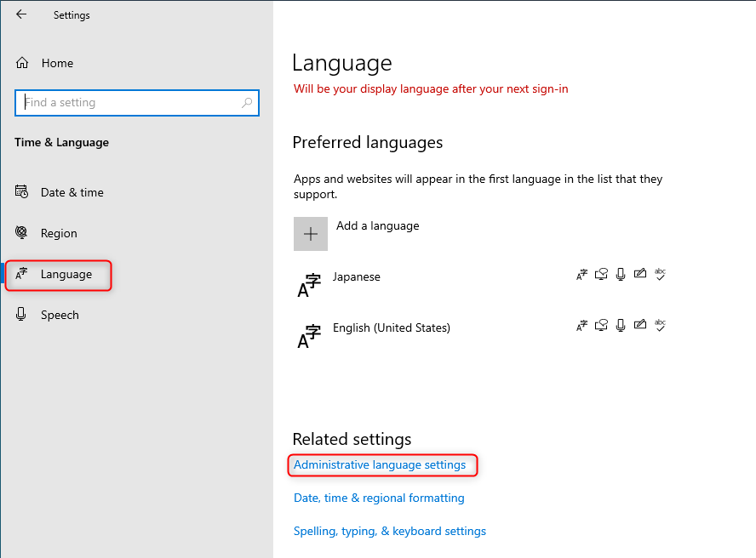Select Language in the sidebar
Screen dimensions: 756x558
pos(66,274)
